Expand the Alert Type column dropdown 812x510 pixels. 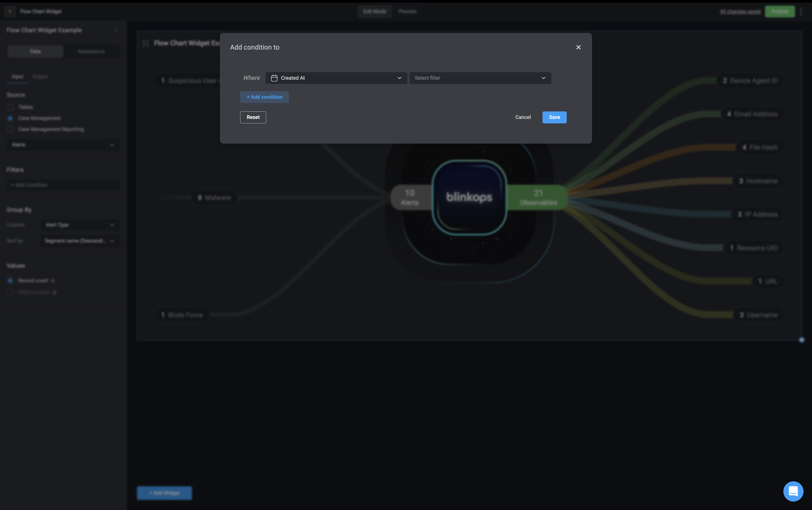pyautogui.click(x=80, y=225)
